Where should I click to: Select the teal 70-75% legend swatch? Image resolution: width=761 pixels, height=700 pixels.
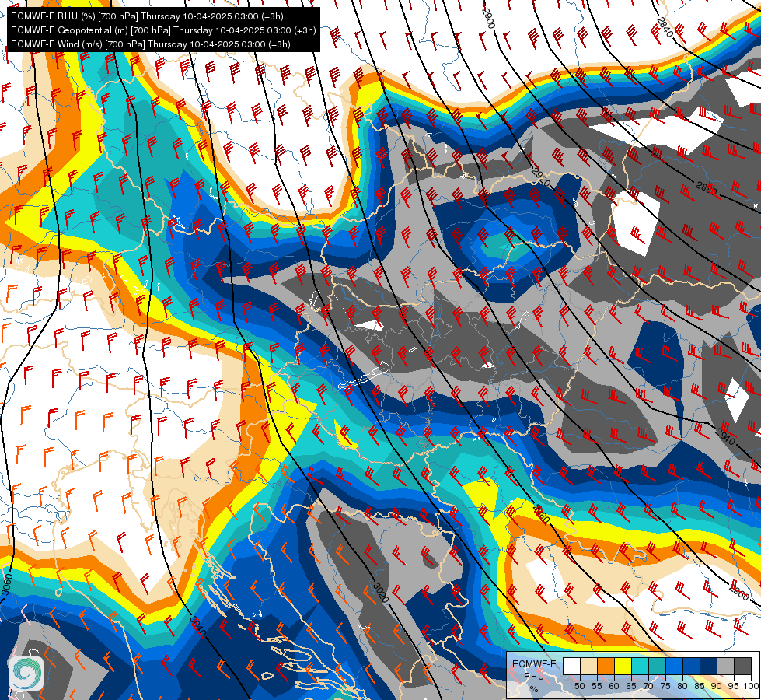658,666
